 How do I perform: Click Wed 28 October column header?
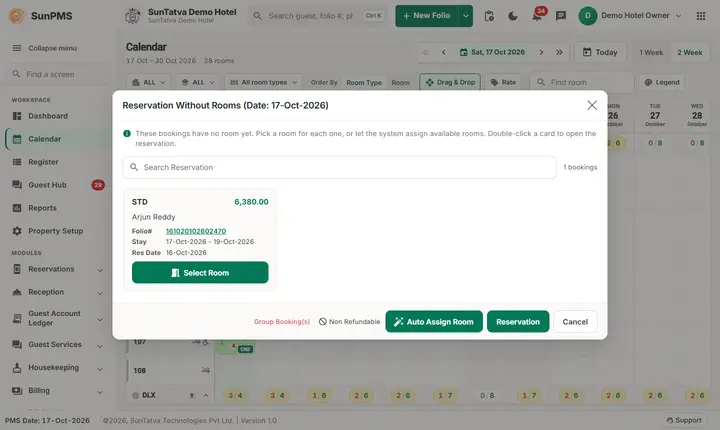[697, 115]
